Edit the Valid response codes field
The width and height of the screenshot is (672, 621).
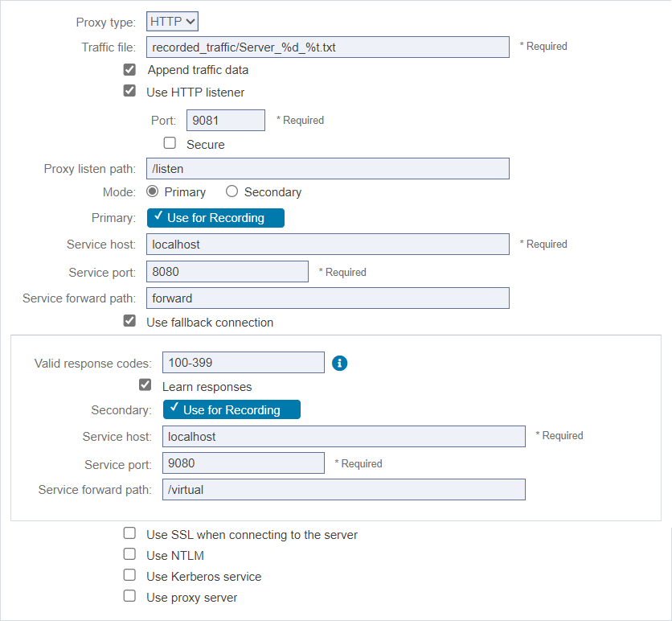[x=244, y=363]
